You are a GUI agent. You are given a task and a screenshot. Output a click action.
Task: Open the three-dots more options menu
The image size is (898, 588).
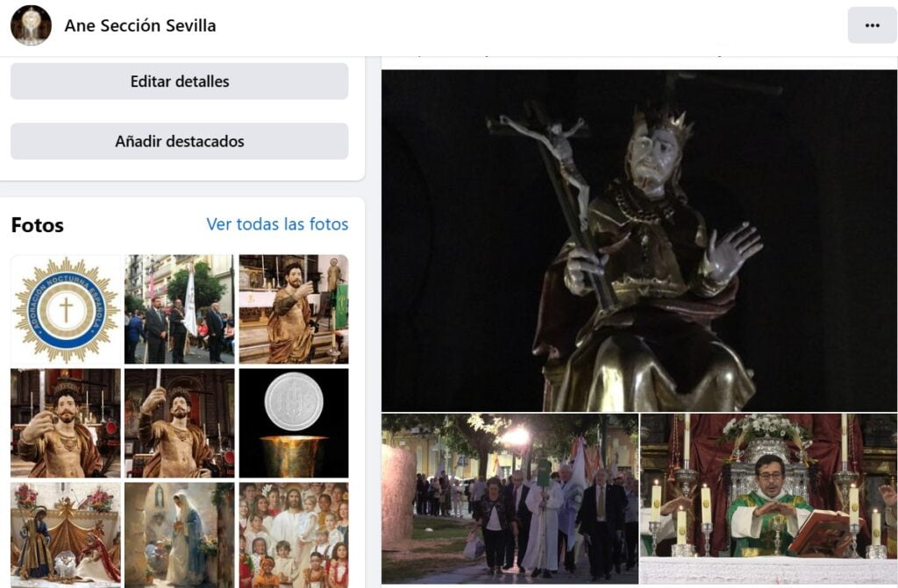pos(872,25)
